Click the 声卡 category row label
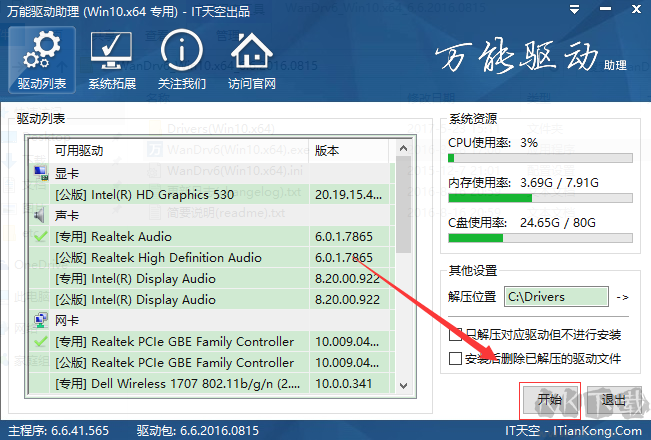 pos(67,215)
